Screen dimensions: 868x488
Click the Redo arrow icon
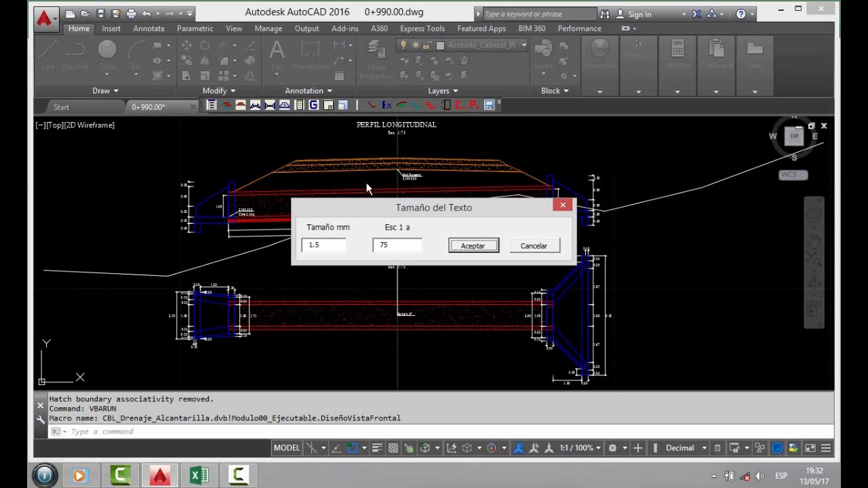(169, 14)
